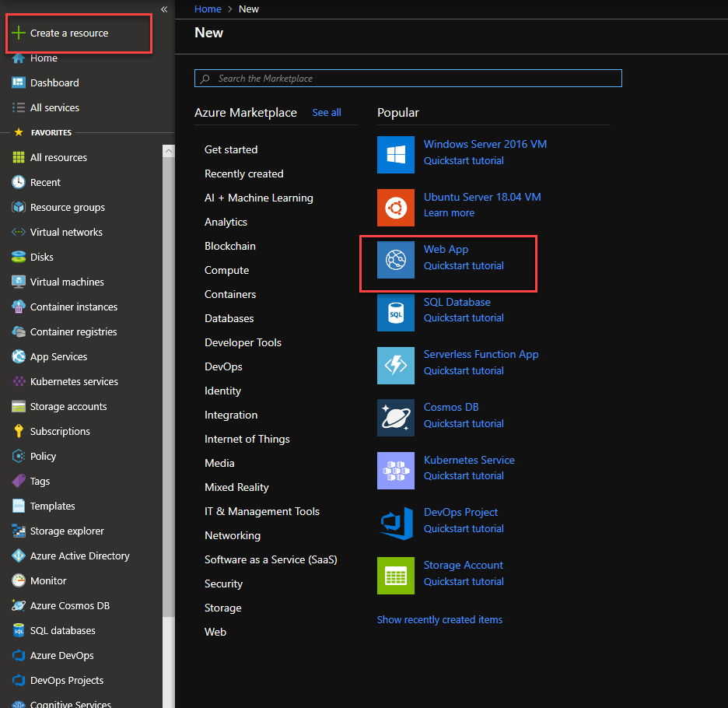
Task: Select the Recently created category
Action: (x=243, y=173)
